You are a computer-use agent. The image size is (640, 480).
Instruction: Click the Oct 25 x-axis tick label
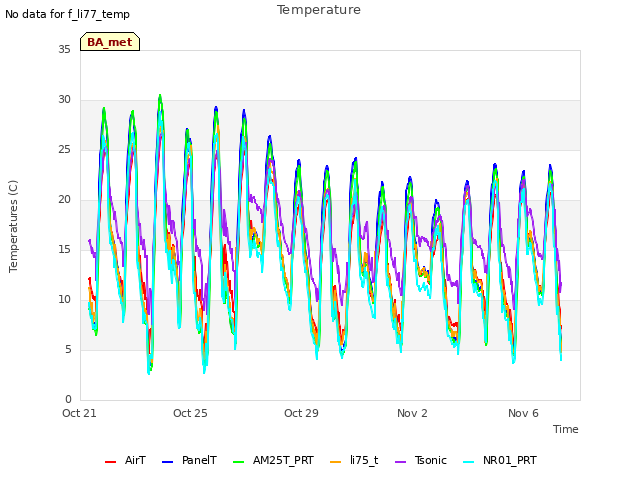click(190, 413)
